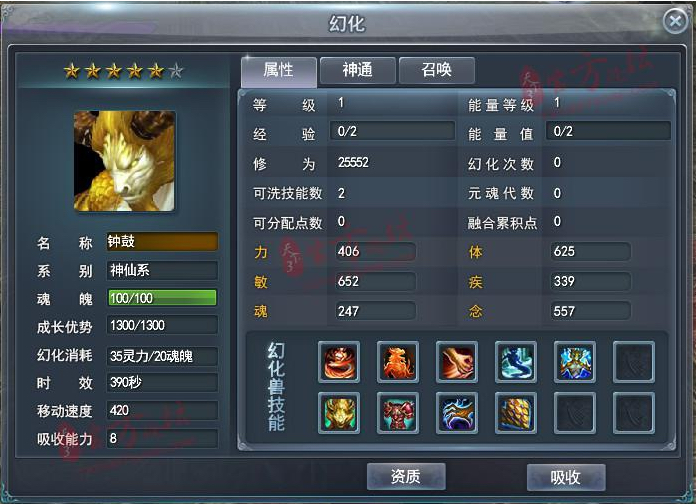Image resolution: width=697 pixels, height=504 pixels.
Task: Select the red swirling dragon skill icon
Action: pyautogui.click(x=339, y=362)
